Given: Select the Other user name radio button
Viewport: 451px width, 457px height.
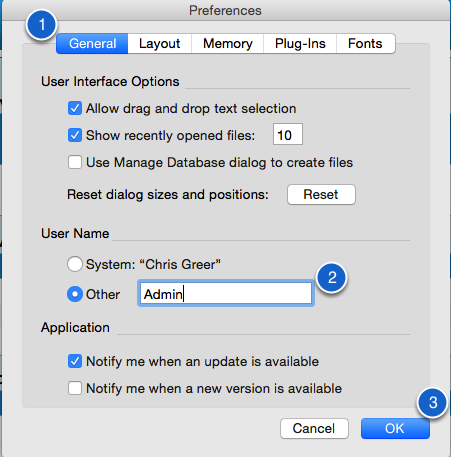Looking at the screenshot, I should coord(75,294).
